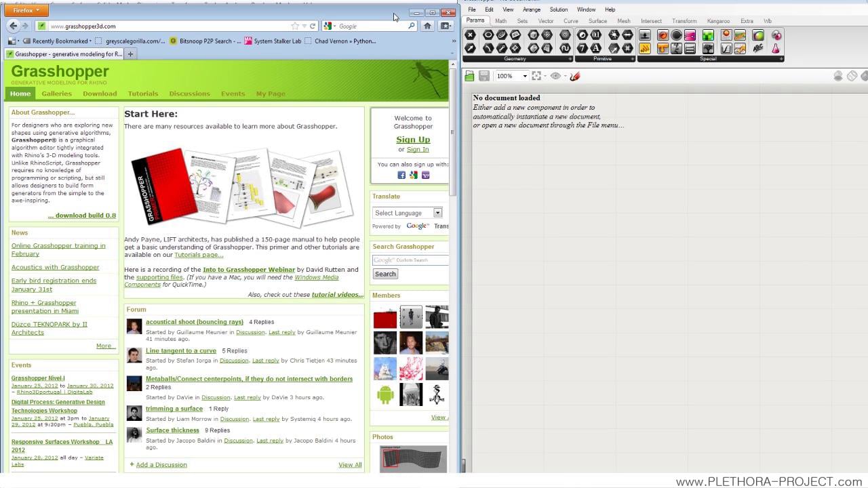This screenshot has height=488, width=868.
Task: Click the Facebook sign-up icon
Action: pyautogui.click(x=401, y=175)
